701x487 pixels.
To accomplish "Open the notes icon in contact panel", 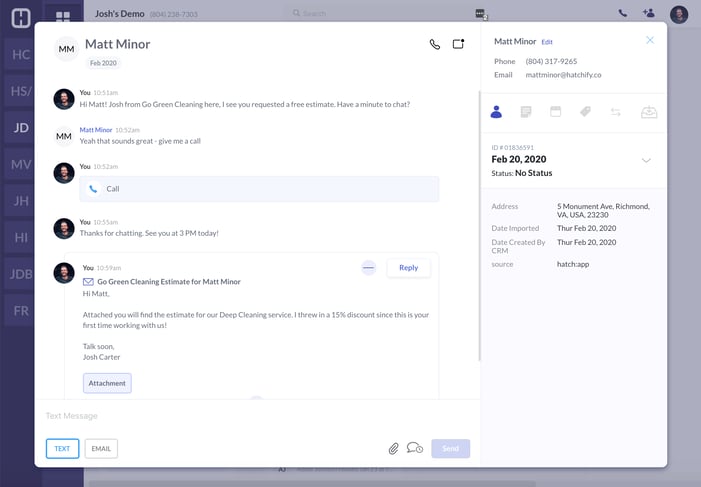I will coord(526,112).
